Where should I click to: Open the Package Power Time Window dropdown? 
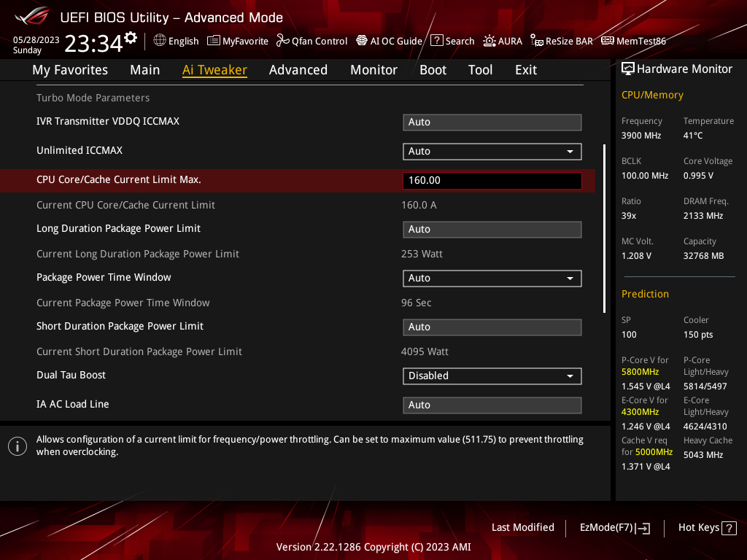[492, 278]
